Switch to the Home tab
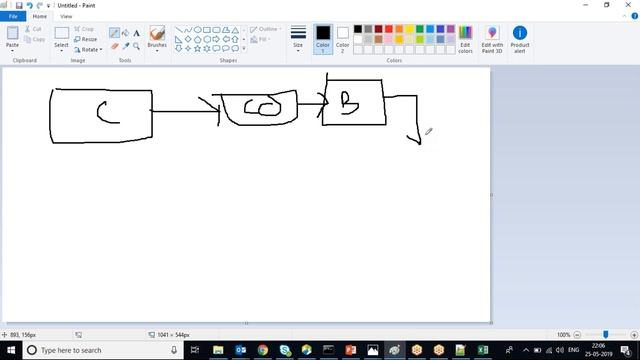Image resolution: width=640 pixels, height=360 pixels. coord(40,16)
